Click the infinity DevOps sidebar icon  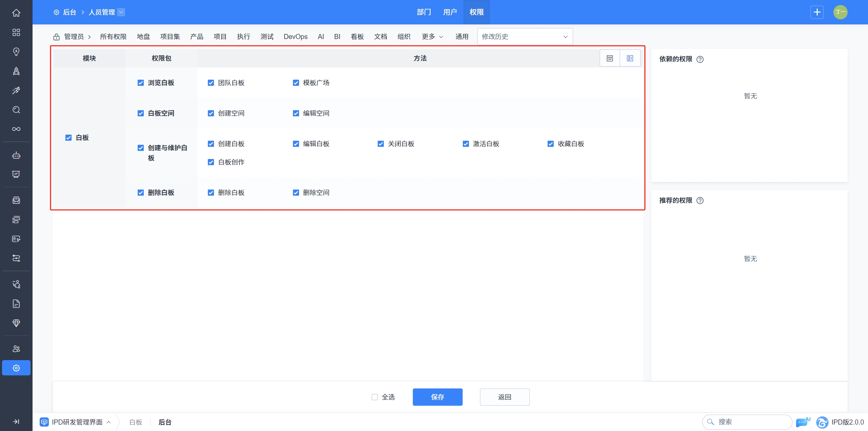(16, 129)
